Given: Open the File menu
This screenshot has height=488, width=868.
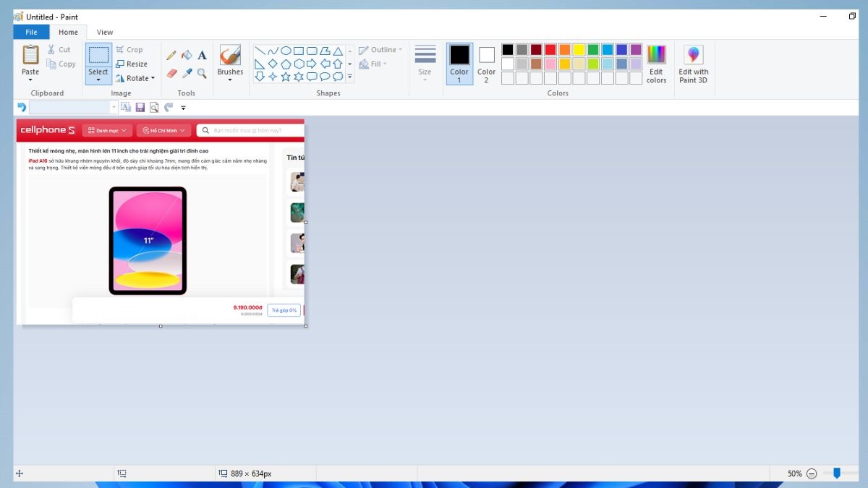Looking at the screenshot, I should [x=31, y=32].
